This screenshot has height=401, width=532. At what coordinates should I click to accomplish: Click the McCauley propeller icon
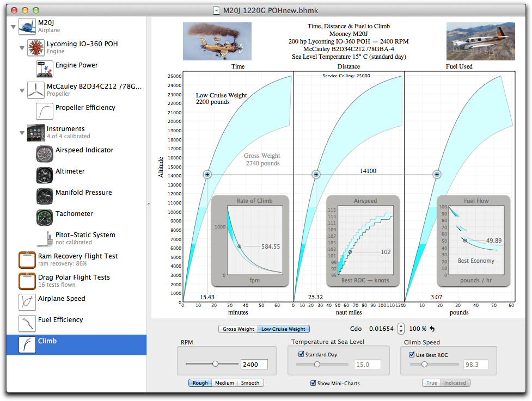click(x=36, y=90)
